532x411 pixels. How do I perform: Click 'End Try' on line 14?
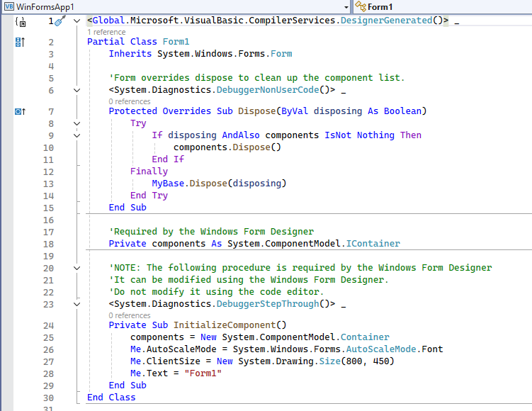click(x=149, y=195)
